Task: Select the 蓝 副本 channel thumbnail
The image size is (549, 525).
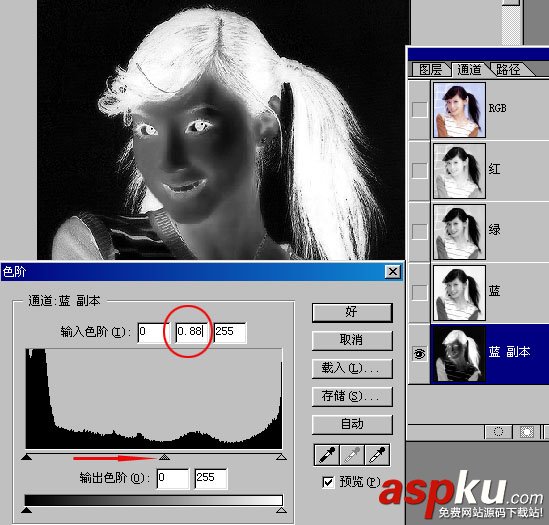Action: (x=459, y=354)
